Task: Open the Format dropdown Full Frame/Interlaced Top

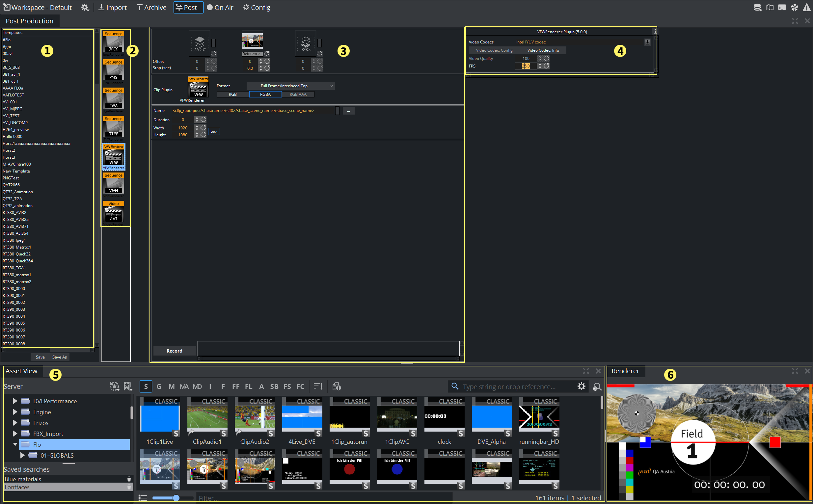Action: coord(291,86)
